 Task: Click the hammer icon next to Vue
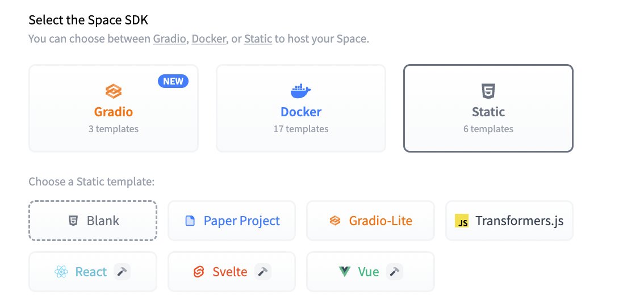(394, 272)
